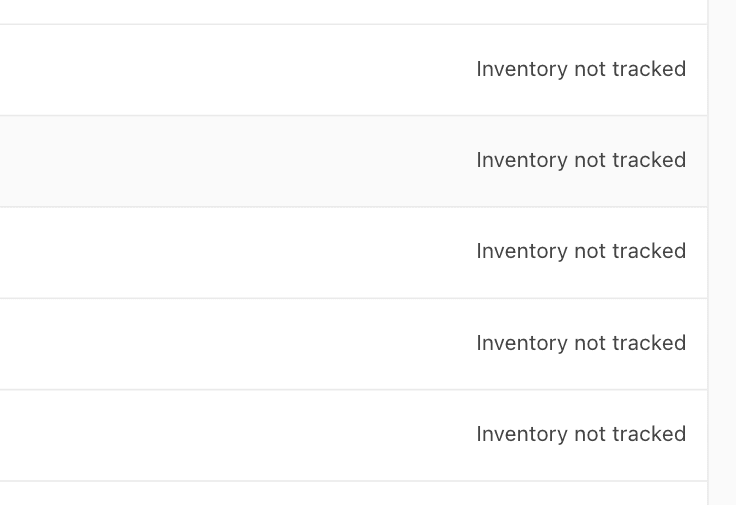Select the first full row's blank left area
The height and width of the screenshot is (505, 736).
tap(200, 70)
